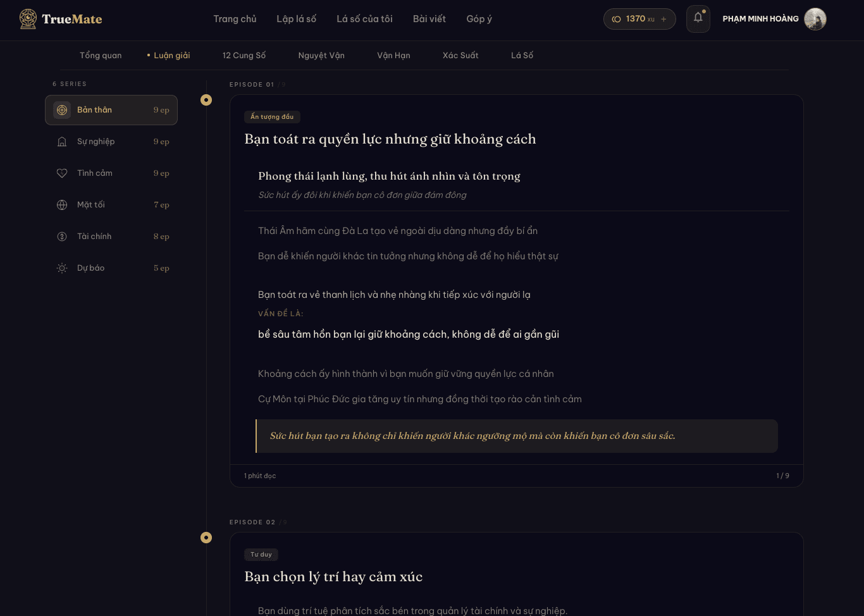Select Dự báo series
This screenshot has height=616, width=864.
[111, 268]
